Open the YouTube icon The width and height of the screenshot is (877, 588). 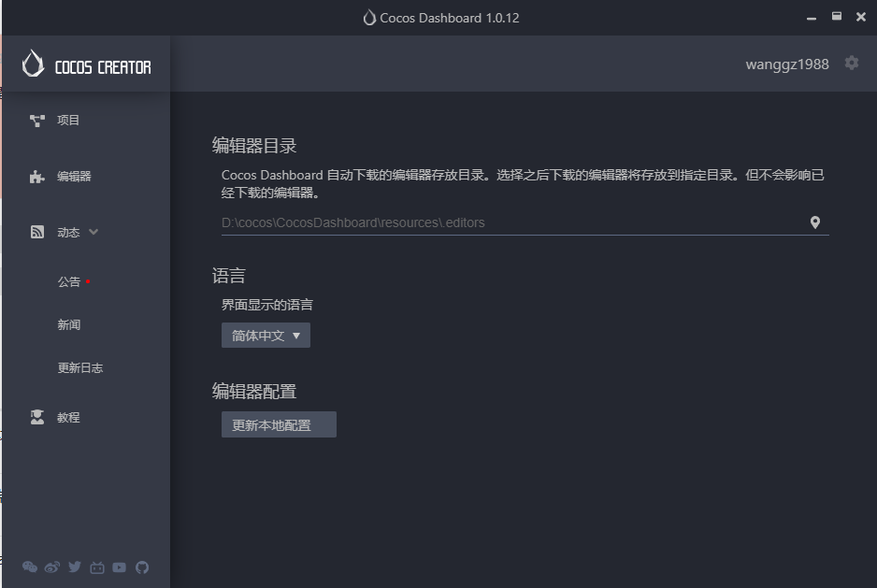click(x=119, y=567)
